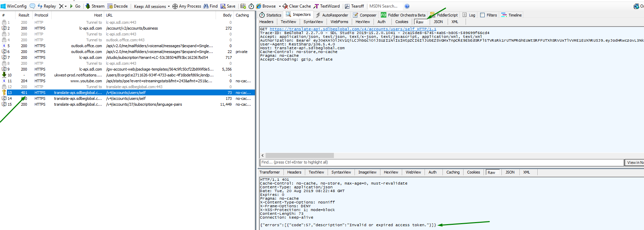
Task: Select session 14 translate-api row
Action: click(x=128, y=98)
